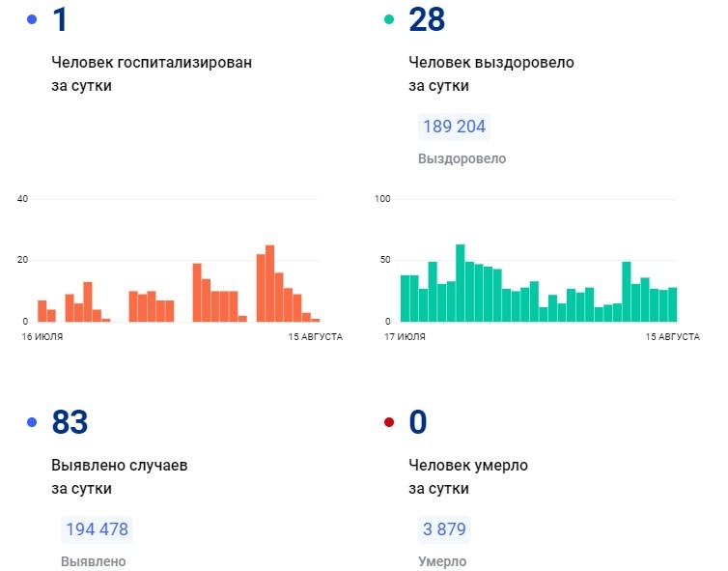The image size is (728, 571).
Task: Click the '17 ИЮЛЯ' start date label
Action: [x=405, y=336]
